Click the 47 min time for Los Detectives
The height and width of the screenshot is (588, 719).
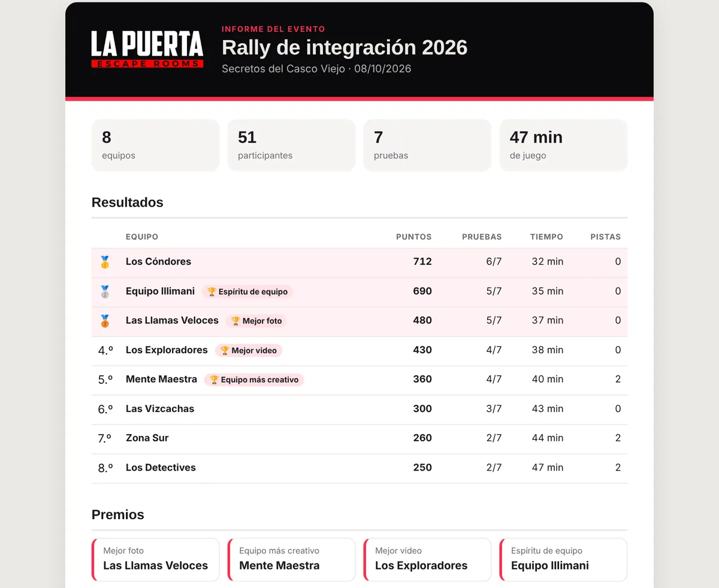(x=548, y=468)
